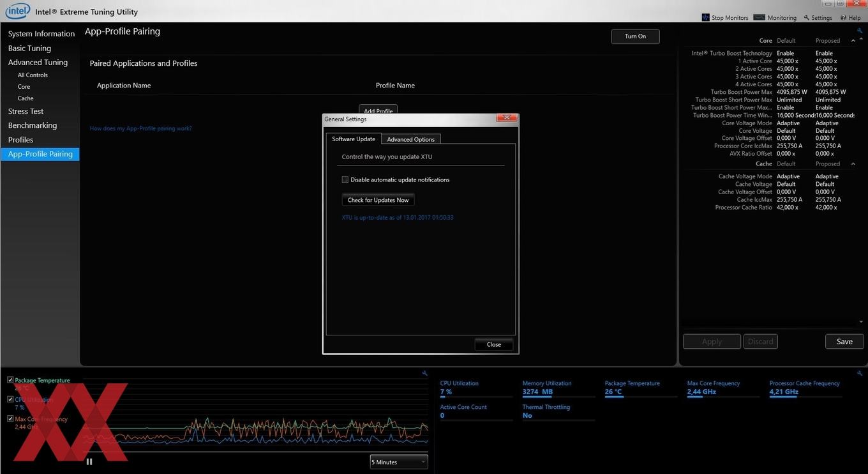Open 'How does my App-Profile pairing work?' link
This screenshot has width=868, height=474.
click(140, 128)
